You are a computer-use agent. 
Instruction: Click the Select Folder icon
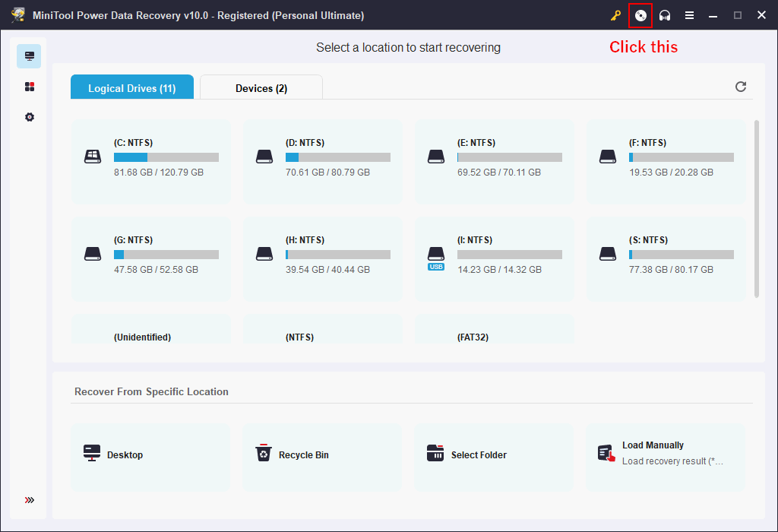pyautogui.click(x=435, y=453)
